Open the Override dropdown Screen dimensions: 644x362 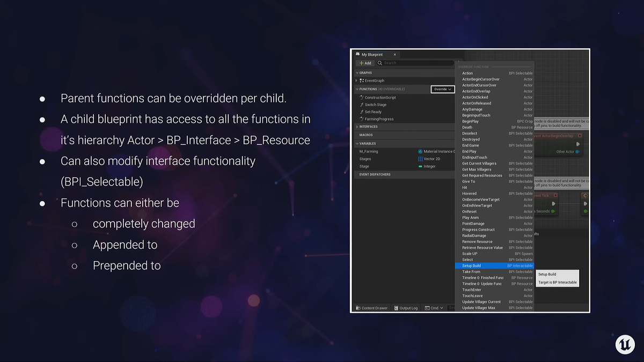pos(443,89)
